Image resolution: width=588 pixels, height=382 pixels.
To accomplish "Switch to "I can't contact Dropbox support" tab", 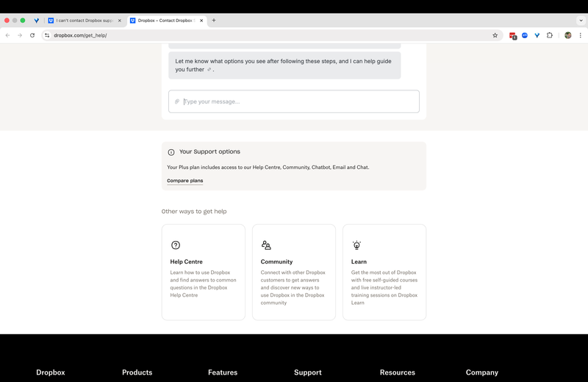I will [x=83, y=21].
